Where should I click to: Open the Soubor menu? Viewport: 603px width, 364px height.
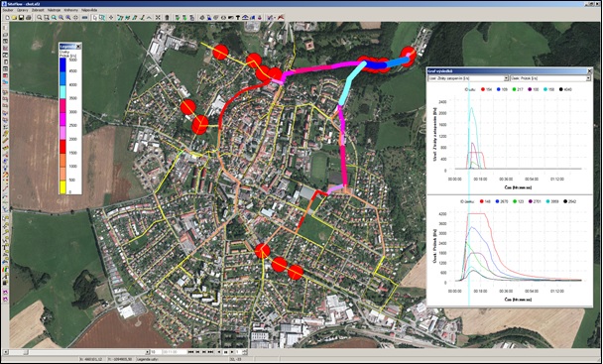tap(8, 10)
